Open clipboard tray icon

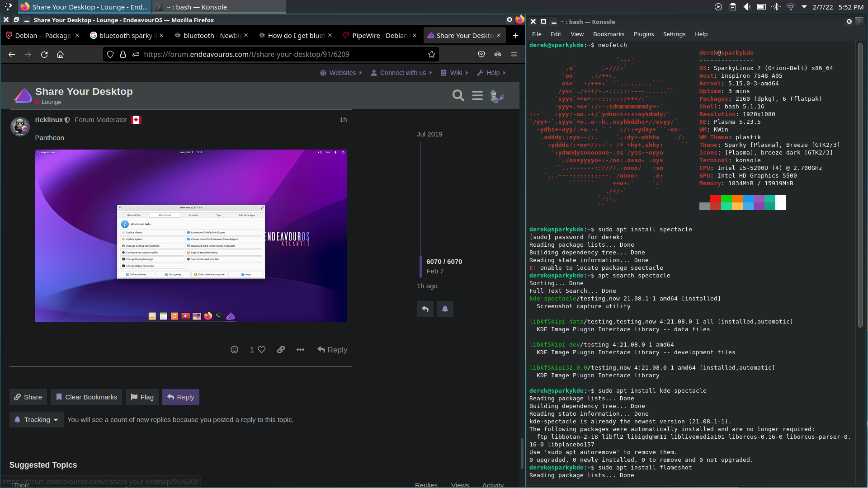tap(733, 7)
